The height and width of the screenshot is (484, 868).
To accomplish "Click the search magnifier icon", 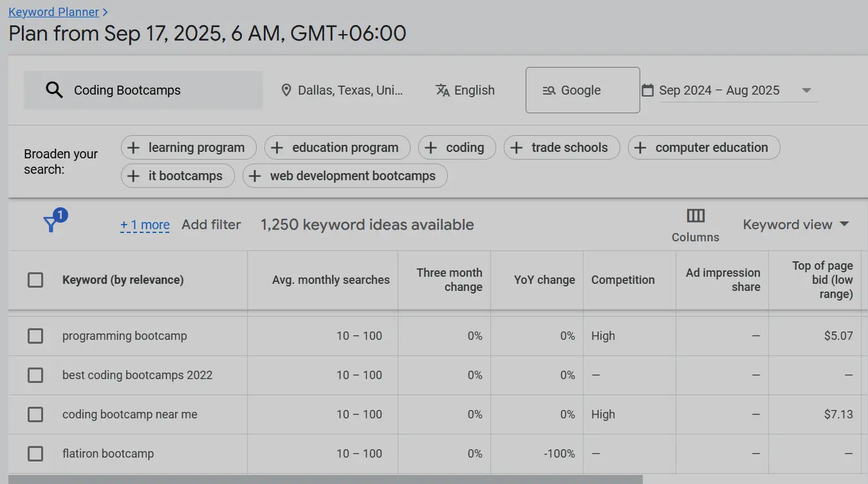I will 55,90.
